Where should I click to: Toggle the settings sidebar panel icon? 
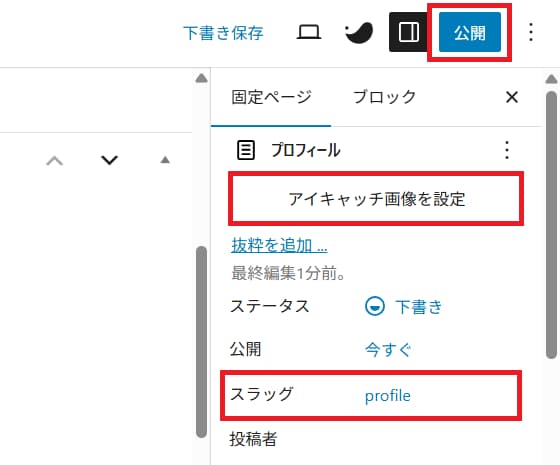(x=409, y=32)
